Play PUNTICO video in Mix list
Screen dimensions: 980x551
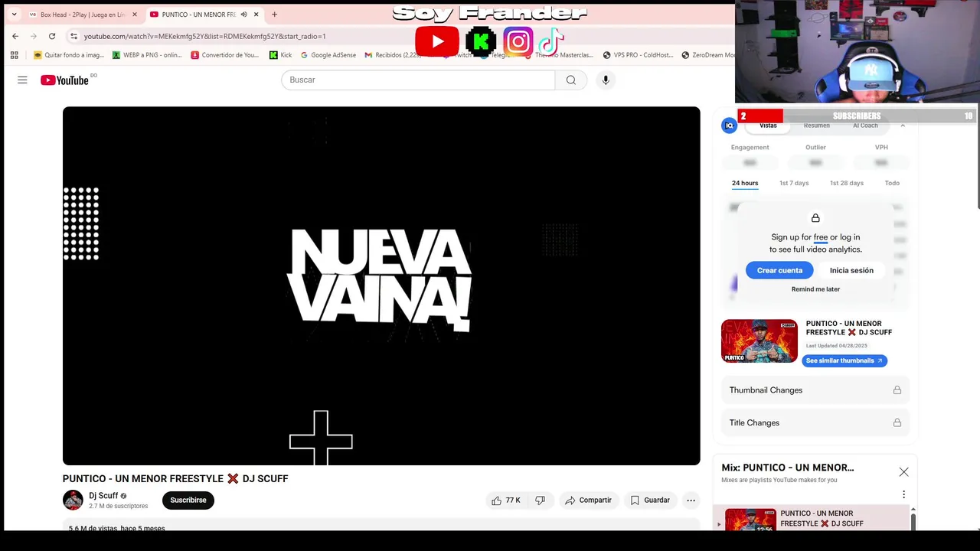811,518
